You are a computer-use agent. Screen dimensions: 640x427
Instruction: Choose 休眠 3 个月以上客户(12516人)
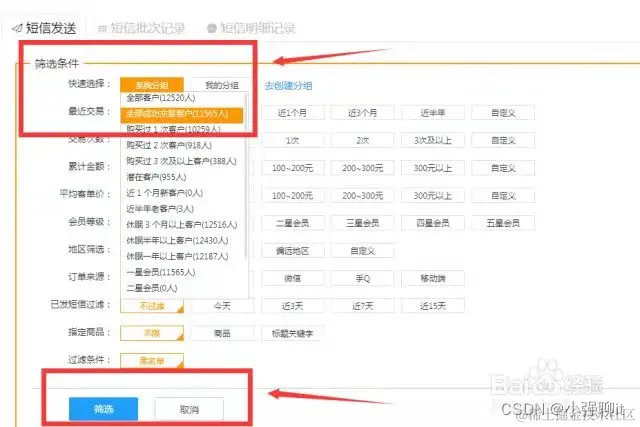click(x=182, y=225)
